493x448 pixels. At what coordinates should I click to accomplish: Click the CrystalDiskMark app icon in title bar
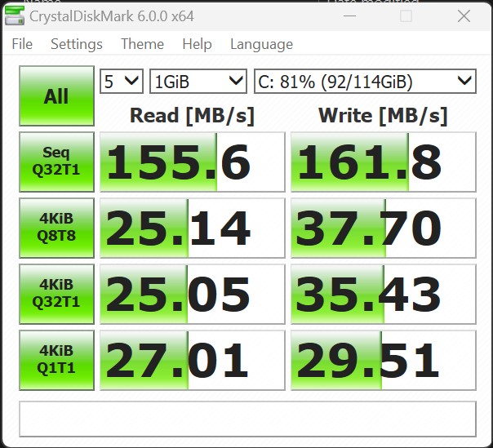[x=14, y=16]
